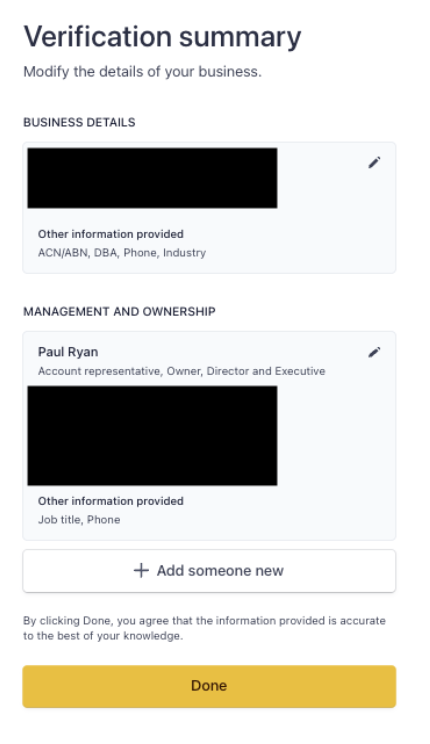Click Other information provided in business card

click(x=111, y=234)
